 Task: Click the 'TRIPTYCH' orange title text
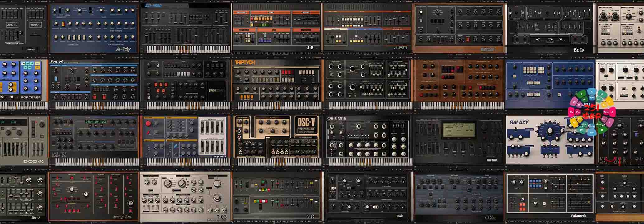245,63
